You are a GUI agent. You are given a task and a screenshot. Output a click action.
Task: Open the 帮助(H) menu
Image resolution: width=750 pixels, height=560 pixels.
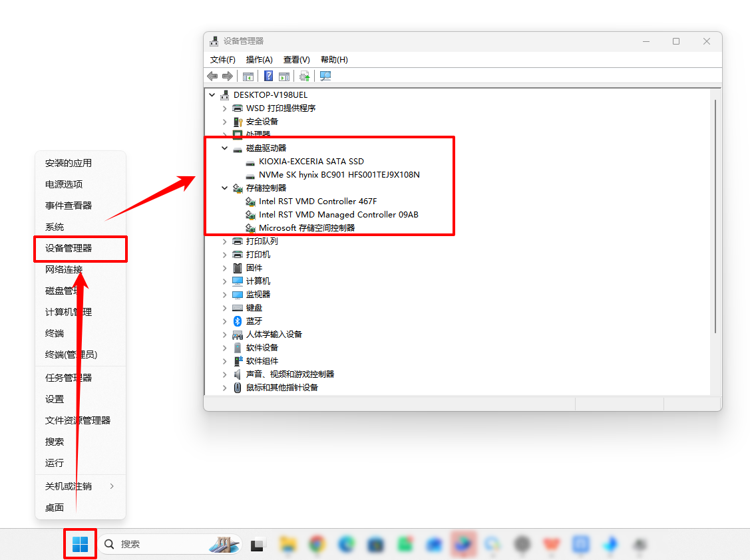point(334,60)
